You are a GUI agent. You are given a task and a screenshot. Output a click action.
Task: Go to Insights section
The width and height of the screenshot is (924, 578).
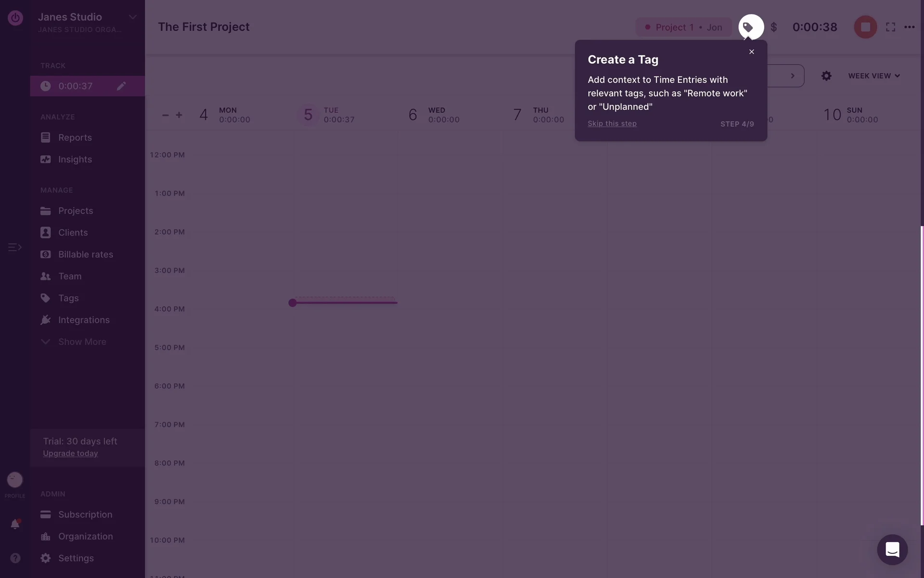75,159
